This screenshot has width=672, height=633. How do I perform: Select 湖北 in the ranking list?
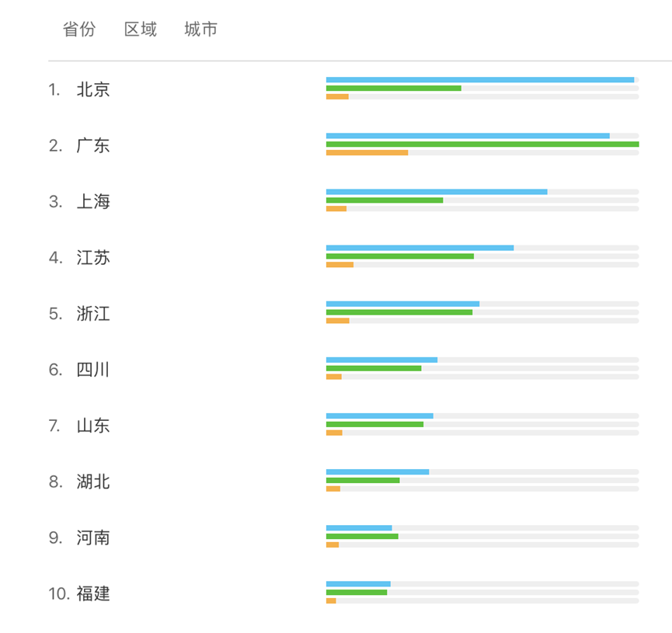point(93,482)
